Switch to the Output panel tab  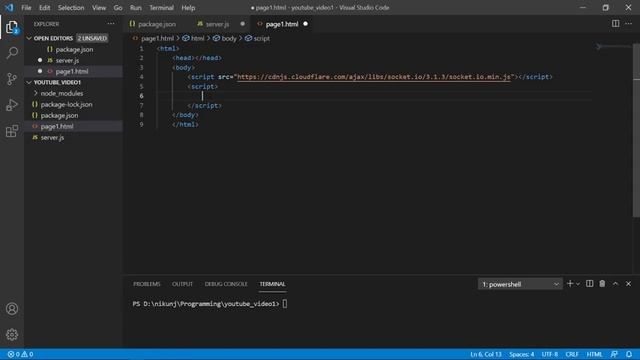(x=182, y=284)
